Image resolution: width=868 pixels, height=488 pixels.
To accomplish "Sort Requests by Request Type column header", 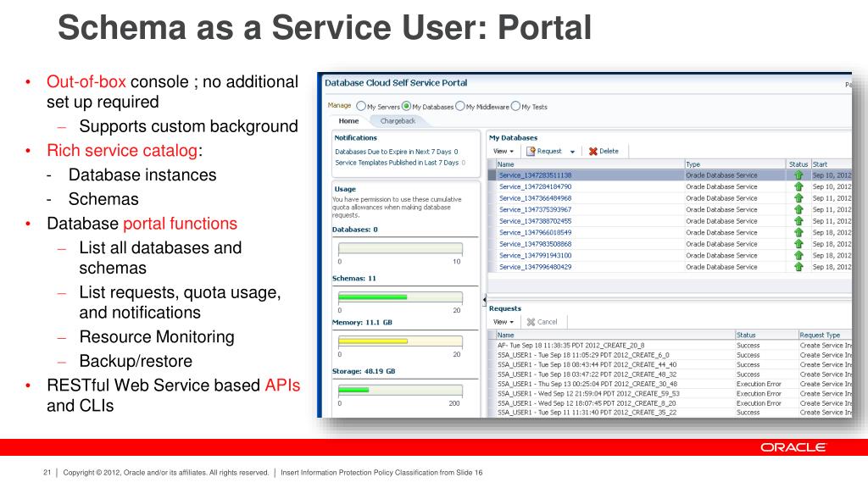I will tap(825, 335).
